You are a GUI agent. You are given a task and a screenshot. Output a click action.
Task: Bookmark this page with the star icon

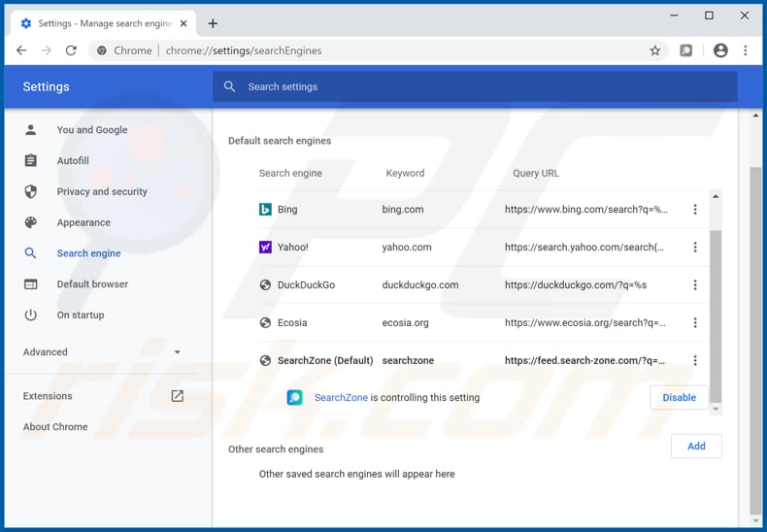(x=655, y=50)
